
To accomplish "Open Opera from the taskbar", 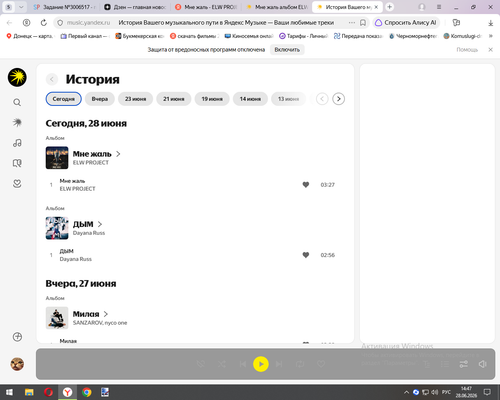I will [48, 392].
